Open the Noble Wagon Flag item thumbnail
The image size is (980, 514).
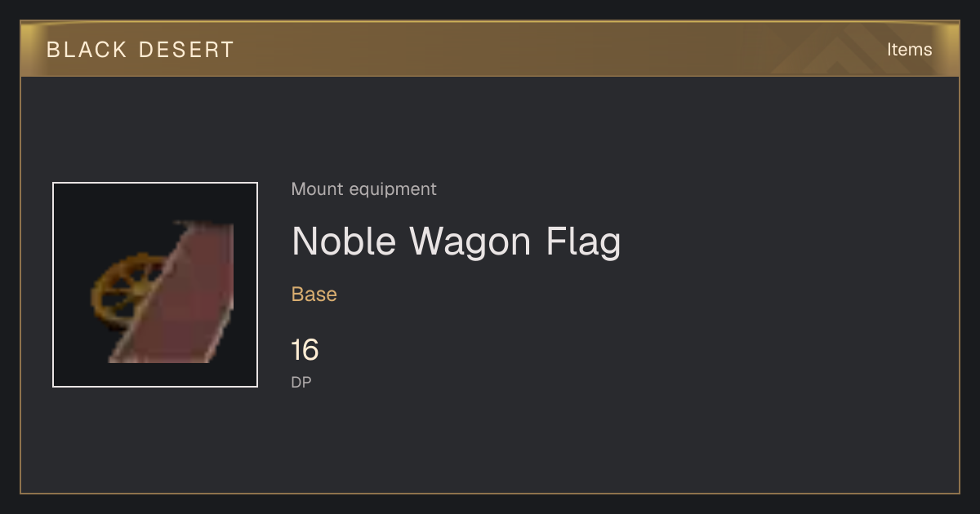(x=155, y=285)
